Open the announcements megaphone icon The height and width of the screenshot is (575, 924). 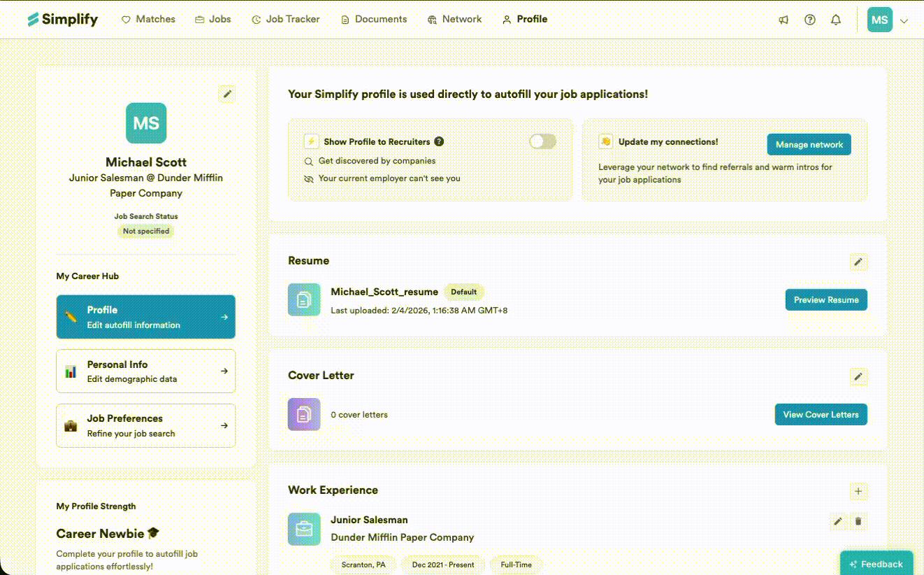click(784, 20)
